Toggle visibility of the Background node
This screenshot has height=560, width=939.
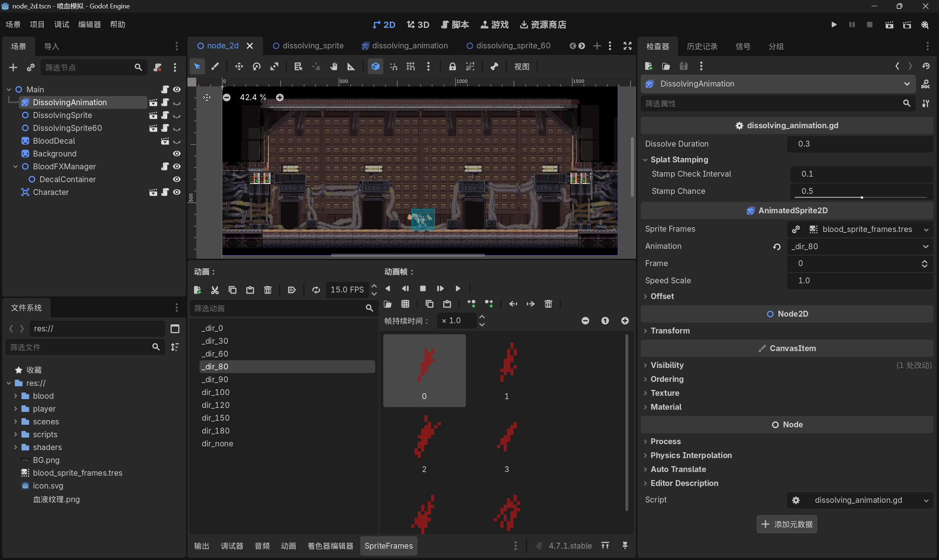coord(177,154)
